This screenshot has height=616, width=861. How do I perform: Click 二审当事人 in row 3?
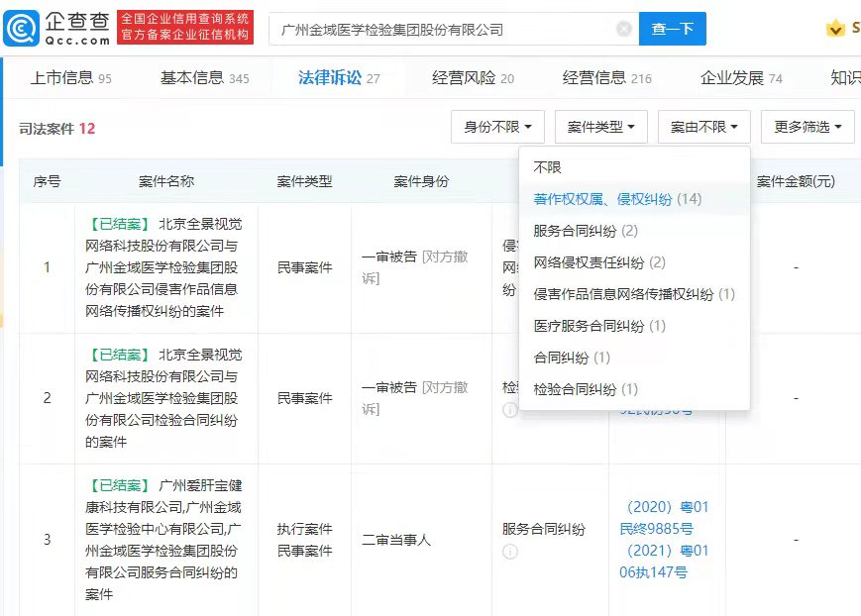396,540
